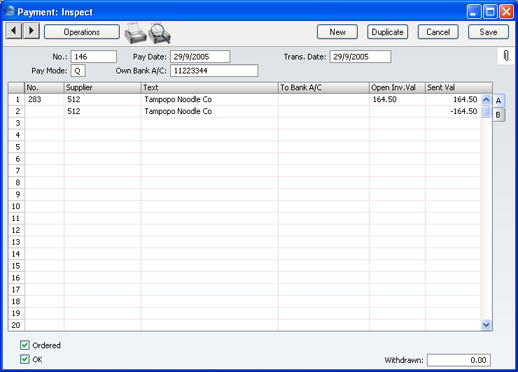Screen dimensions: 518x372
Task: Click the Withdrawn field showing 0.00
Action: 459,360
